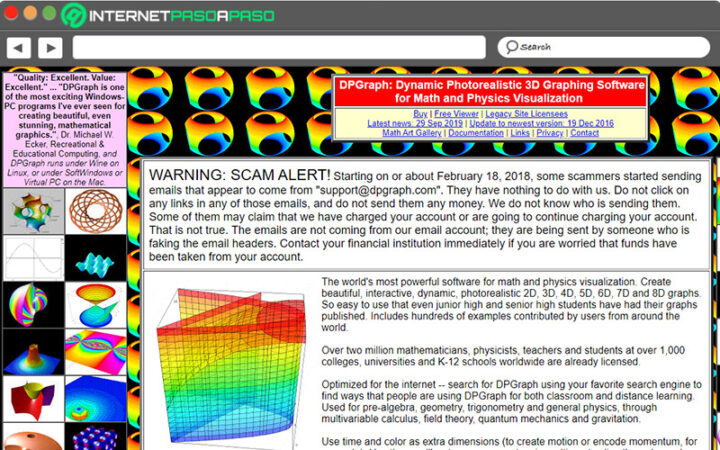Click the browser forward arrow button
Viewport: 720px width, 450px height.
pos(50,47)
